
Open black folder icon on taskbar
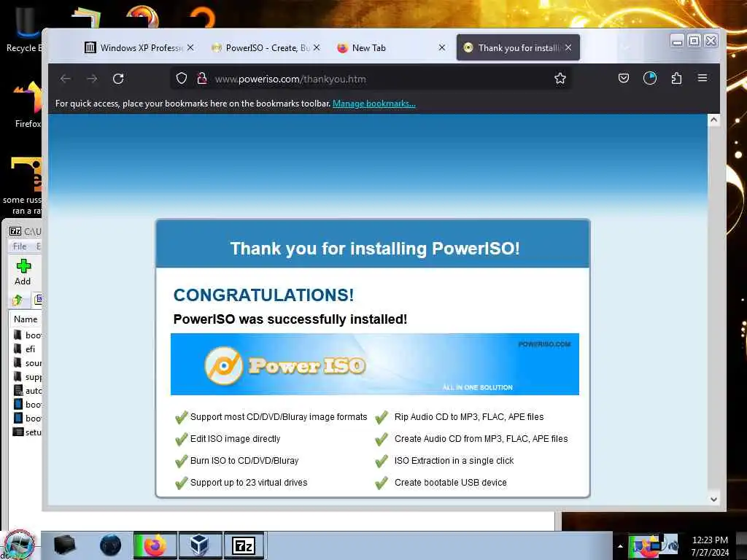(65, 545)
